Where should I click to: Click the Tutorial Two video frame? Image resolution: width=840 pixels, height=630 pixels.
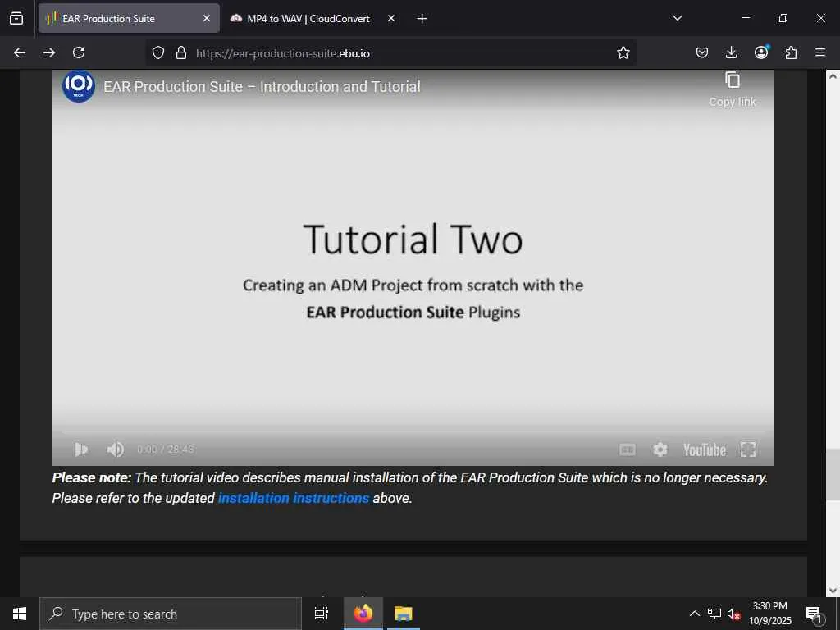pos(413,268)
